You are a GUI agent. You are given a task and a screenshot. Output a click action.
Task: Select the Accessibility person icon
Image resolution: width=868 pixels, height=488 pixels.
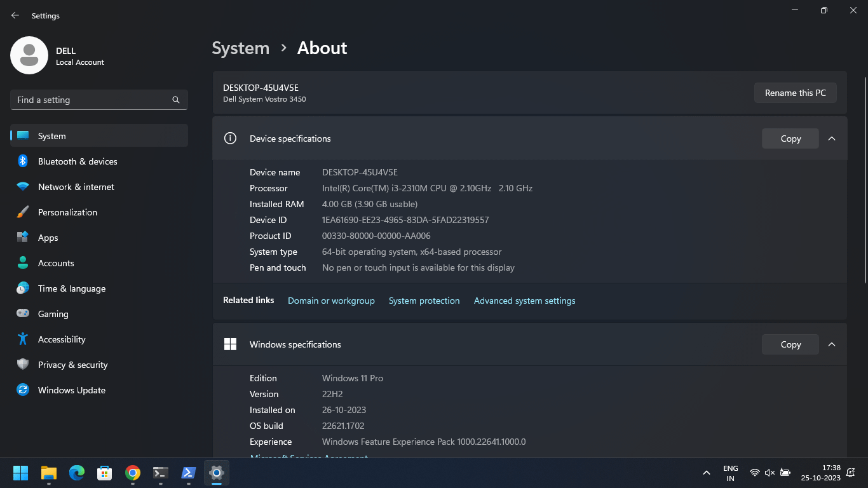22,339
